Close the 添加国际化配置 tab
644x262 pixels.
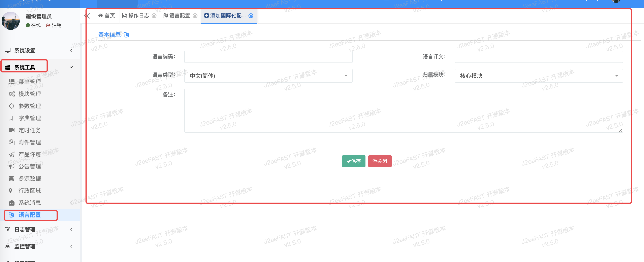point(251,16)
